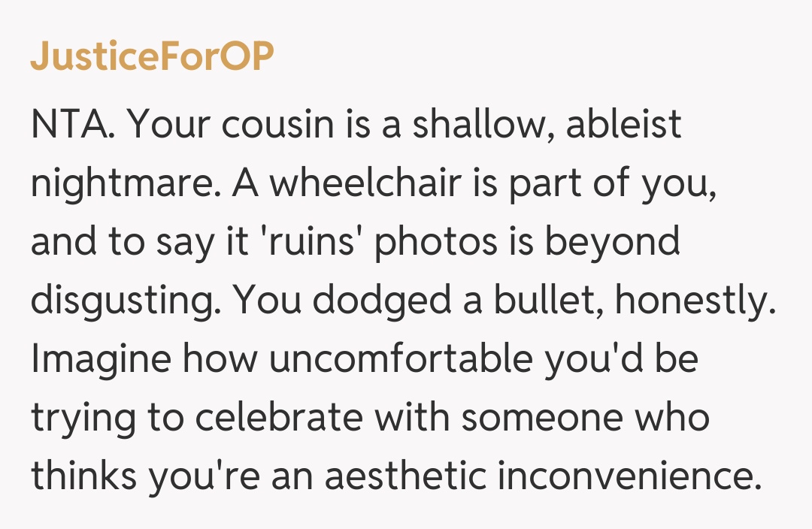
Task: Click the word 'Imagine' in the comment
Action: point(101,359)
